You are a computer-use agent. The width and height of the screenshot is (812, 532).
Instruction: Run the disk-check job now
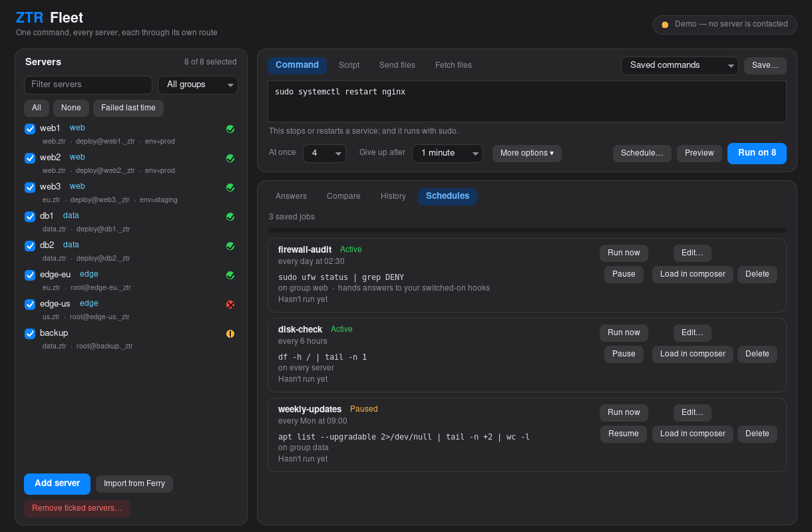(x=624, y=333)
